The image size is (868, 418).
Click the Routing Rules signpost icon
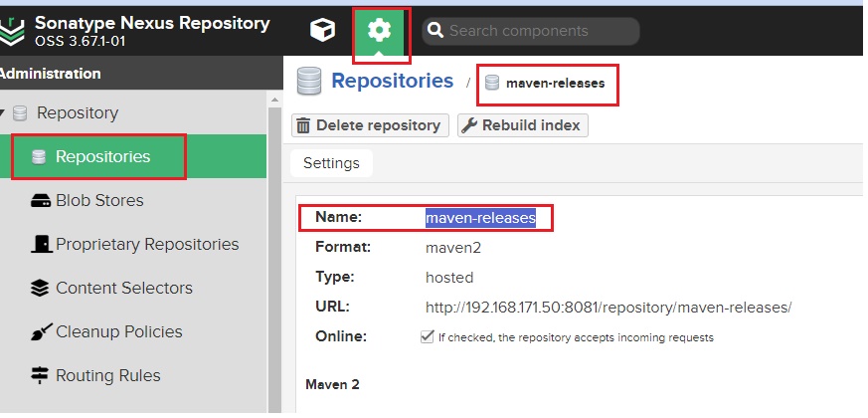[40, 376]
